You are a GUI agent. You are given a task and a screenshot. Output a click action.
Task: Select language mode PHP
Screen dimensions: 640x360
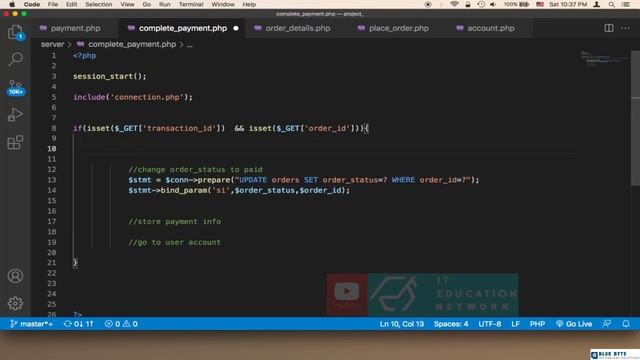point(537,324)
